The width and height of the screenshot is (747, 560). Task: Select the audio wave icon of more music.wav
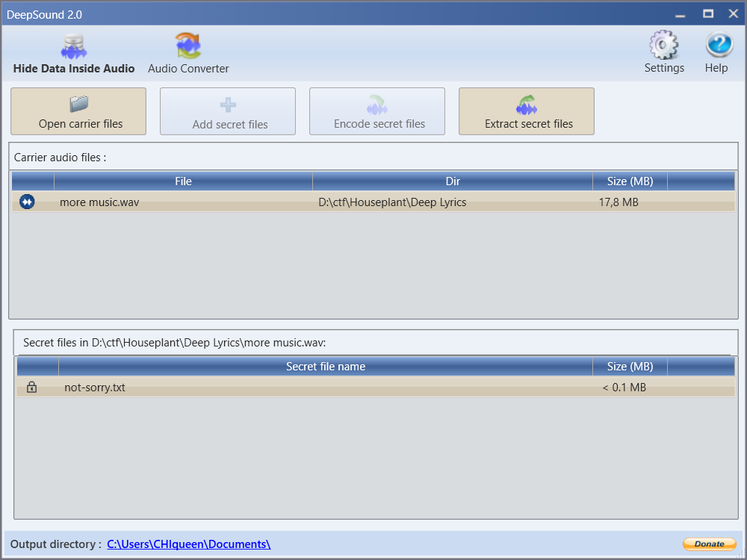coord(27,202)
